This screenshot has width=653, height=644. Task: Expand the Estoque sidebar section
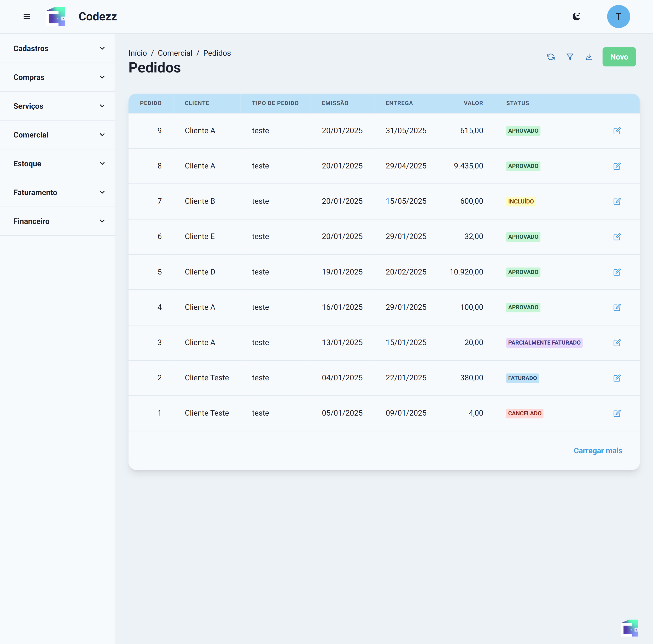pyautogui.click(x=58, y=164)
